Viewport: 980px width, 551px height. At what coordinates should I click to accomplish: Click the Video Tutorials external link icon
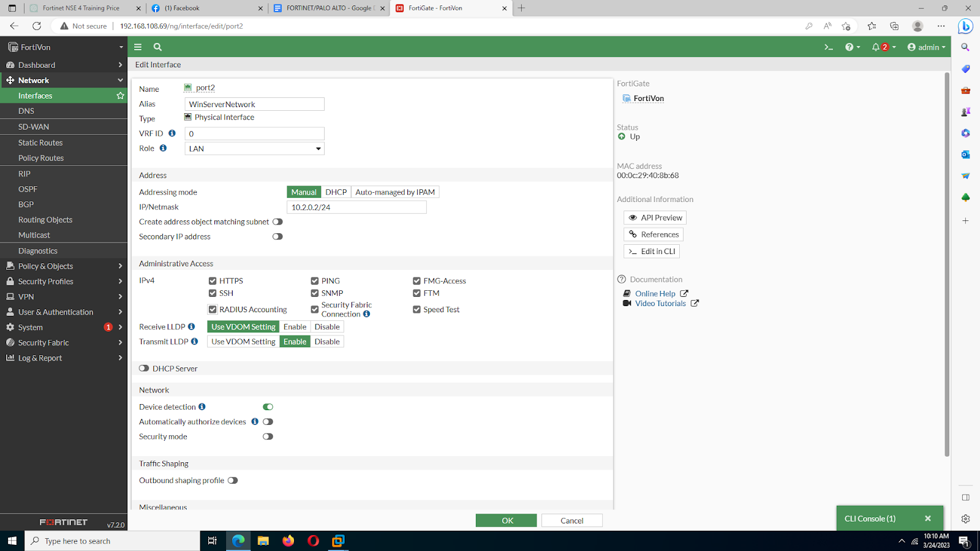tap(695, 303)
